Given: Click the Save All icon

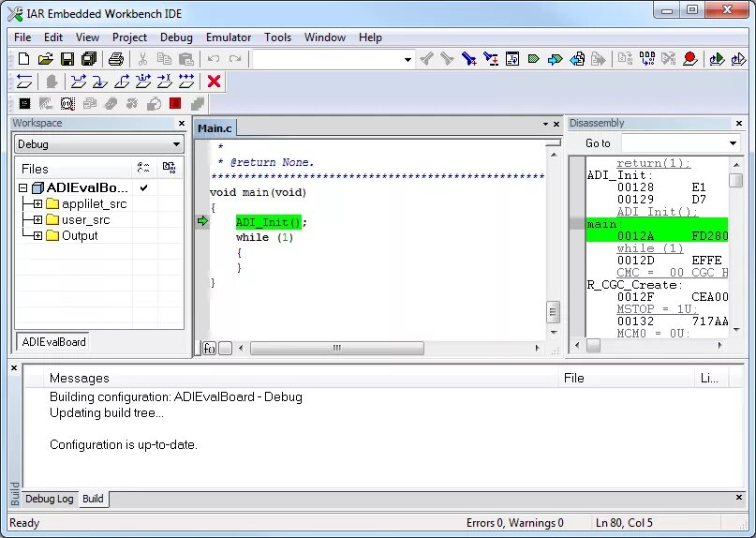Looking at the screenshot, I should 89,59.
